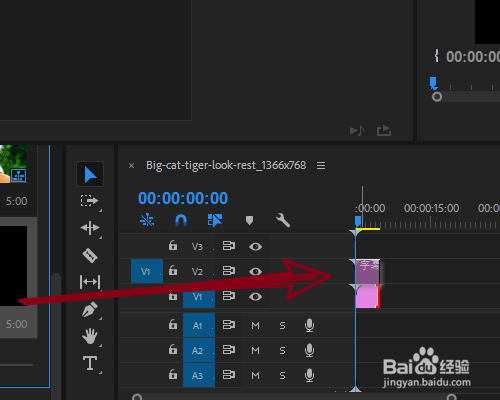Select the Selection tool arrow
Viewport: 500px width, 400px height.
pyautogui.click(x=90, y=174)
